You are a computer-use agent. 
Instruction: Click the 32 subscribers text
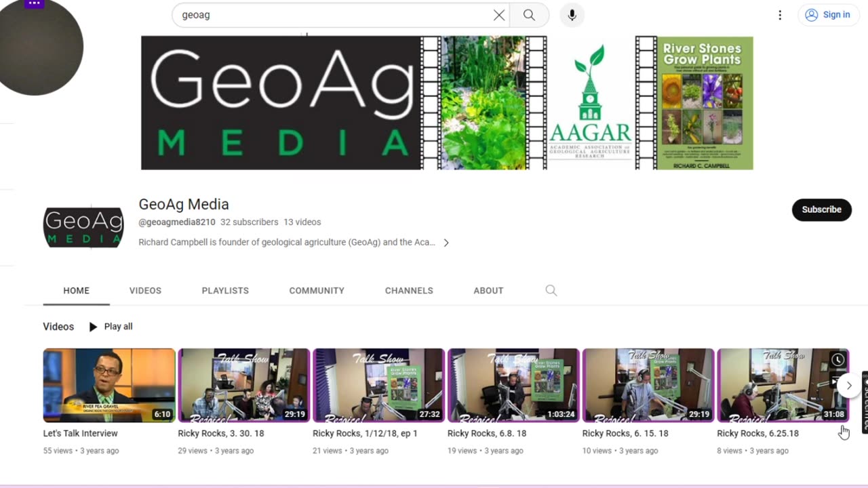tap(250, 222)
